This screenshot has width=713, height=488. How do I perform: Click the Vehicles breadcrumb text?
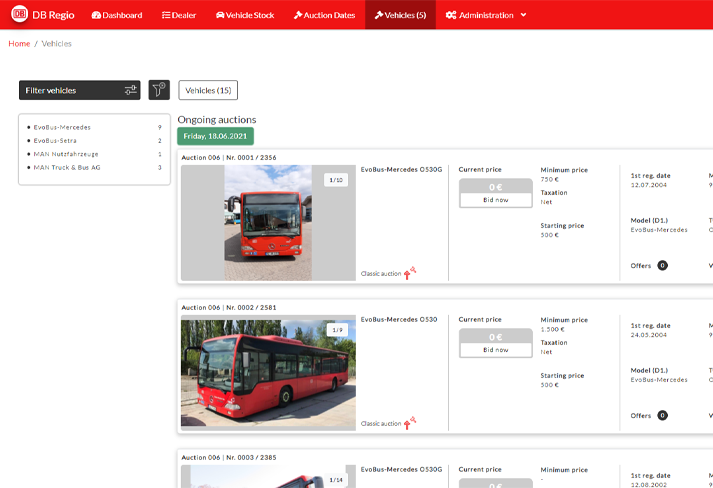[x=56, y=44]
